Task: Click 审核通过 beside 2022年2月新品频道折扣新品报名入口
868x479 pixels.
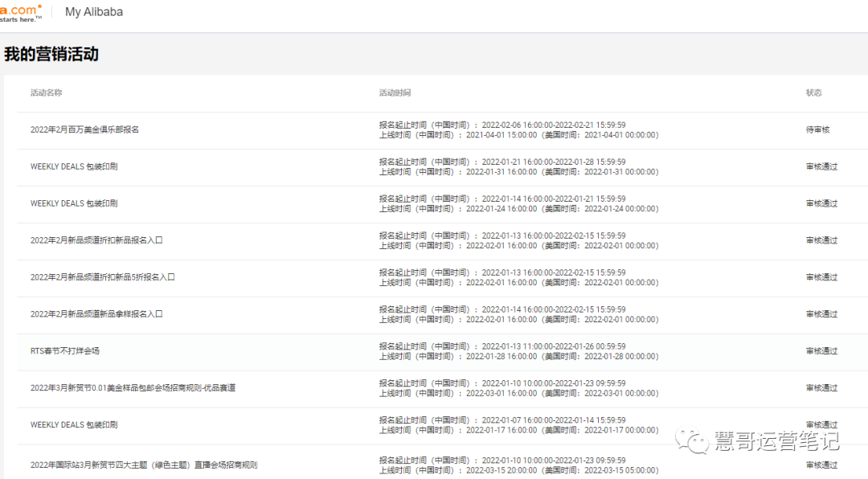Action: [821, 240]
